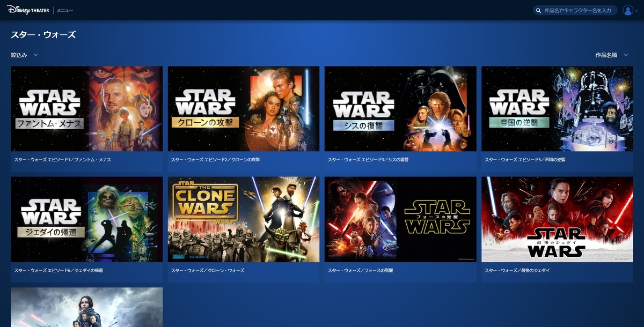Click title スター・ウォーズ エピソード1／ファントム・メナス

[62, 160]
